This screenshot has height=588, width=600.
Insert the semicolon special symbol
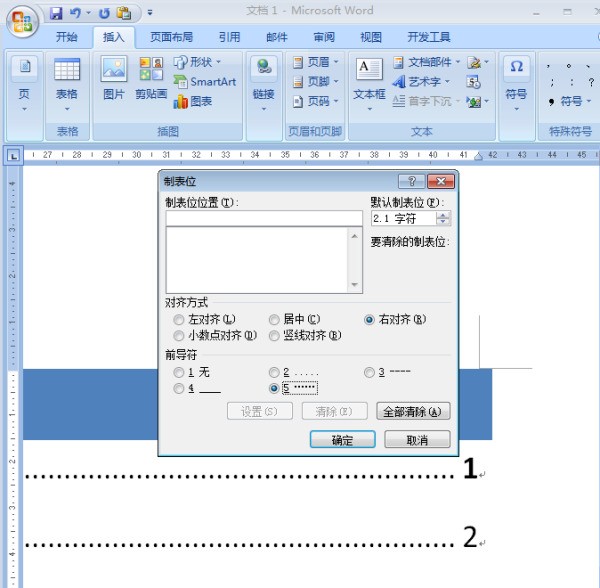tap(552, 82)
